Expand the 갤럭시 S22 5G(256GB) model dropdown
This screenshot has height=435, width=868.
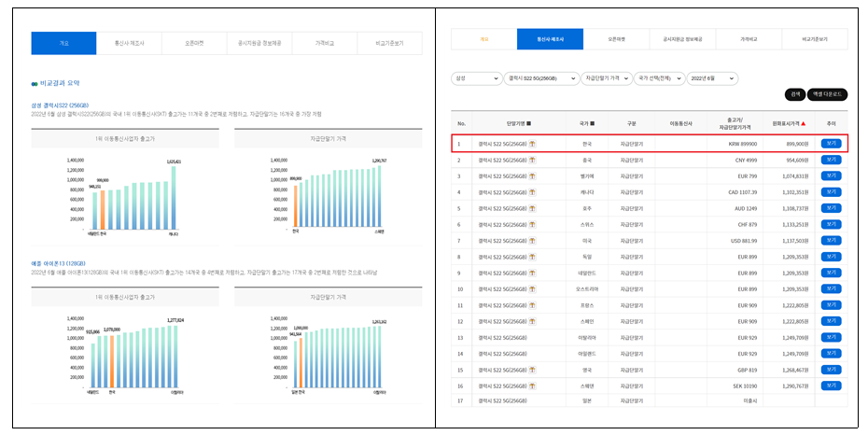click(x=540, y=78)
